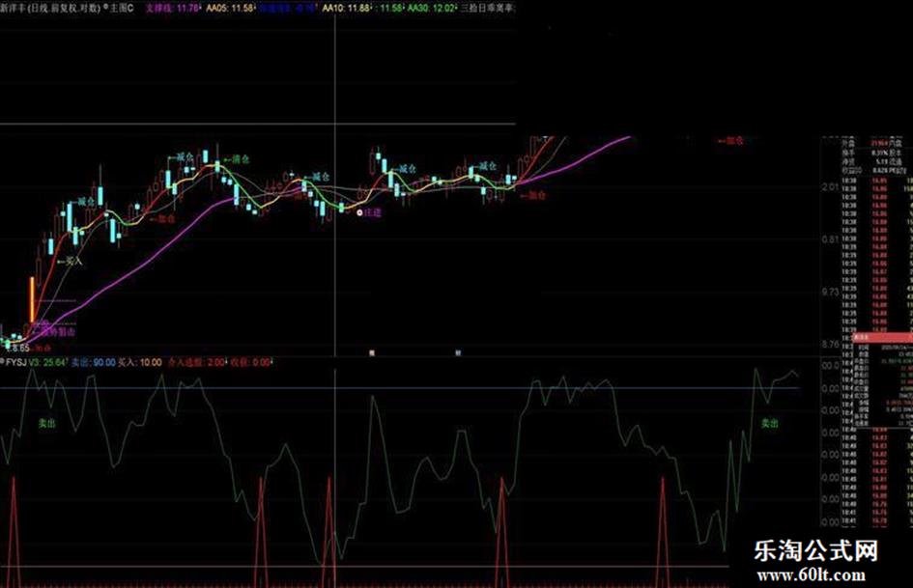Click the 'AA05: 11.58' indicator value
This screenshot has width=913, height=588.
231,8
